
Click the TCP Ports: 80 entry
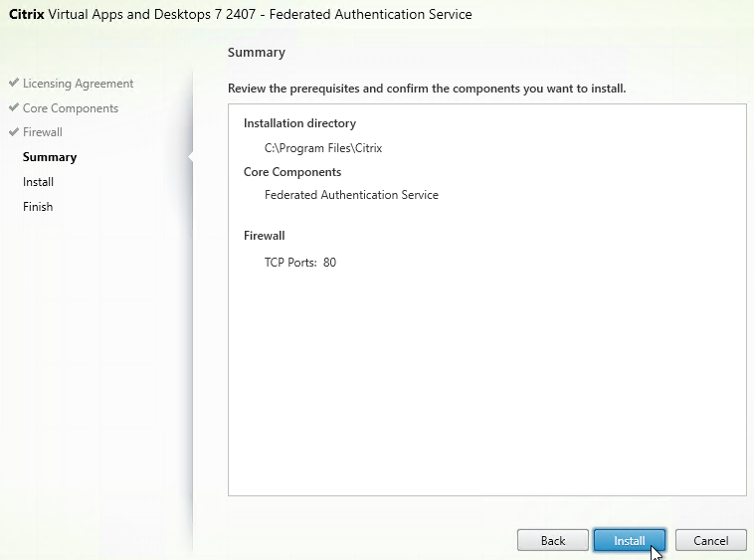[300, 263]
